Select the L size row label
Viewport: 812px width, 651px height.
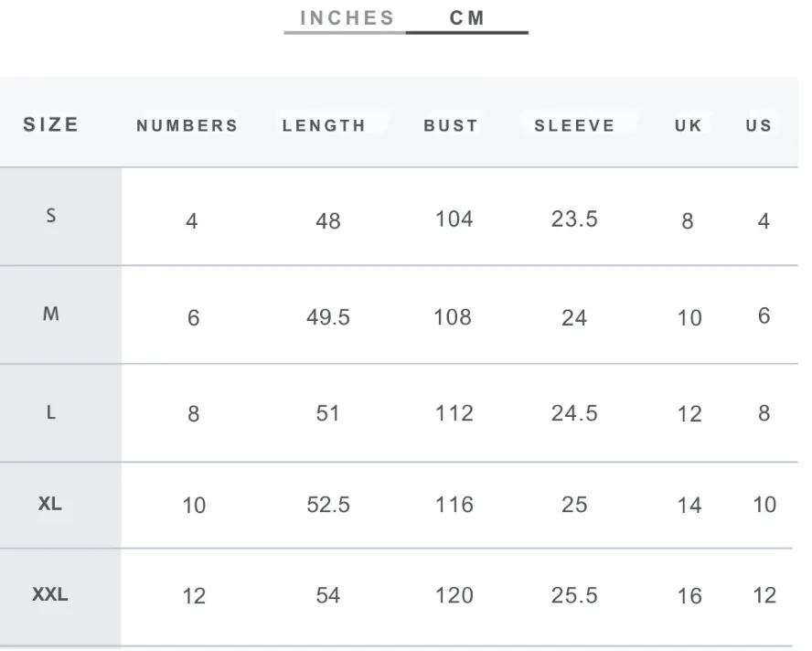(51, 412)
